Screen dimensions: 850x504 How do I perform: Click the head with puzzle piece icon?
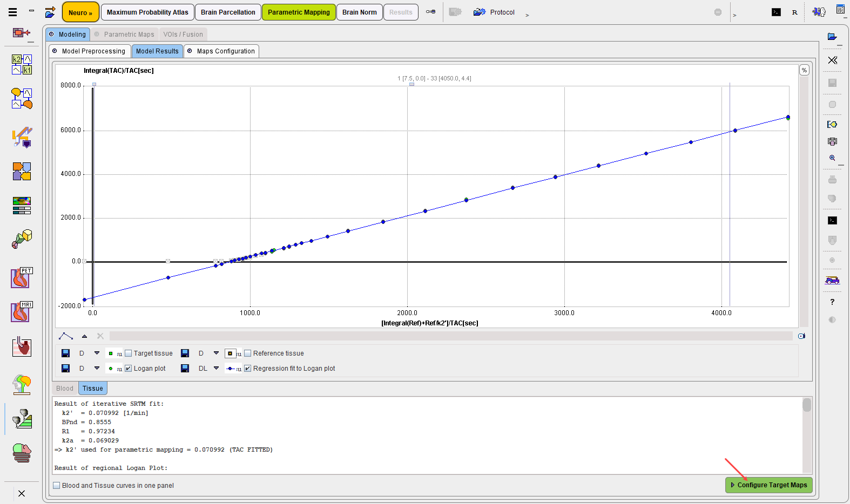click(819, 12)
